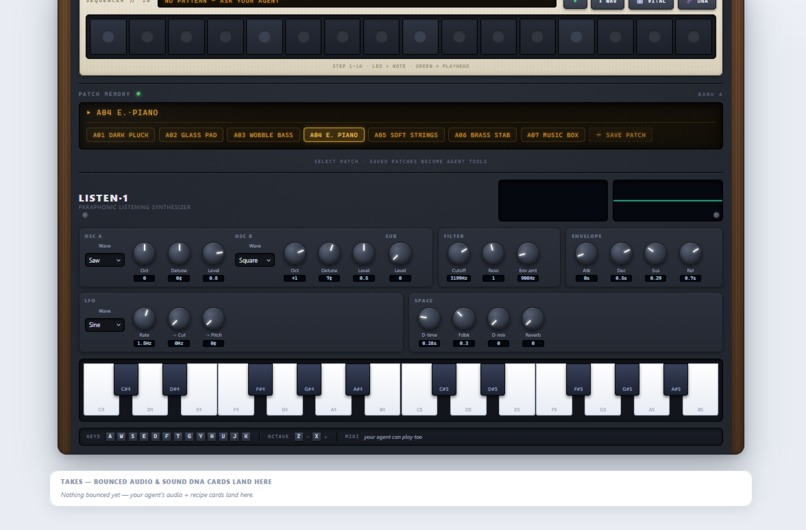Click the OSC A Level knob
The image size is (806, 530).
pyautogui.click(x=213, y=253)
